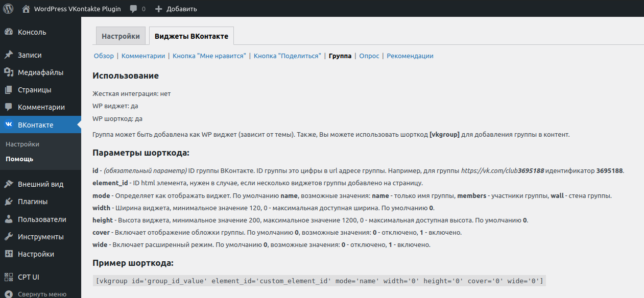The width and height of the screenshot is (644, 298).
Task: Open the CPT UI icon in sidebar
Action: (9, 277)
